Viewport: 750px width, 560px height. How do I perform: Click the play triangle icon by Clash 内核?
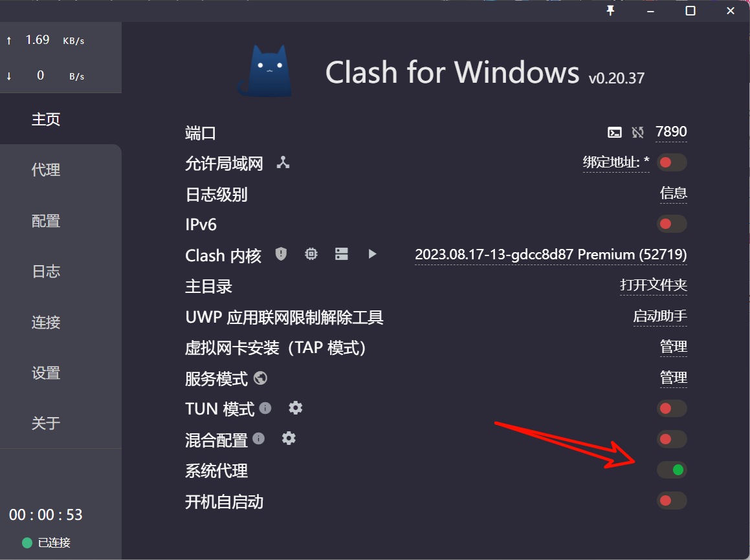[x=372, y=254]
